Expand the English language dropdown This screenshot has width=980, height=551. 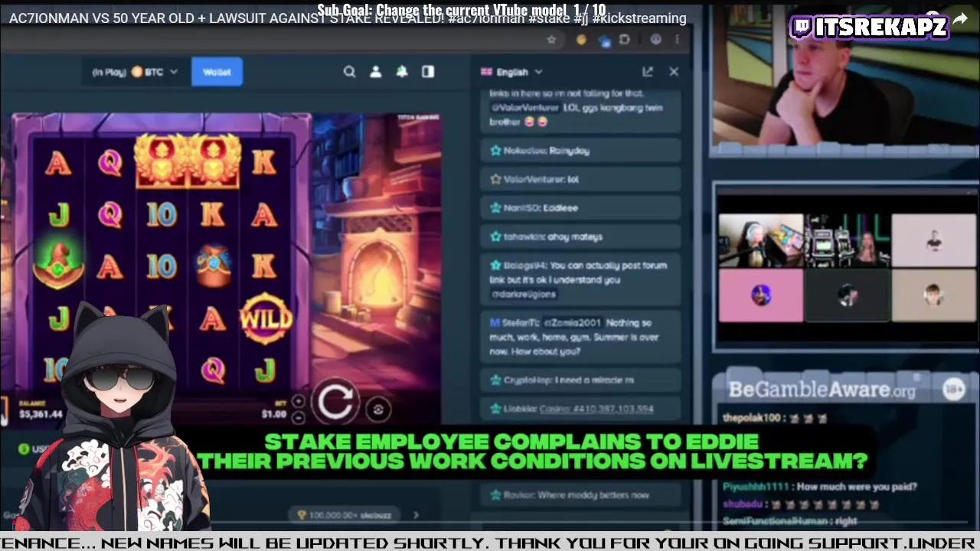point(511,72)
